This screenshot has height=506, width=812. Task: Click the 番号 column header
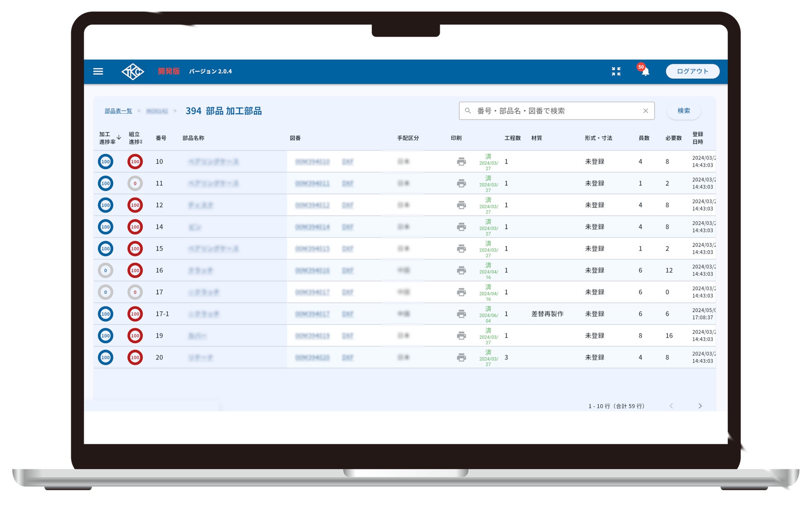click(x=161, y=138)
